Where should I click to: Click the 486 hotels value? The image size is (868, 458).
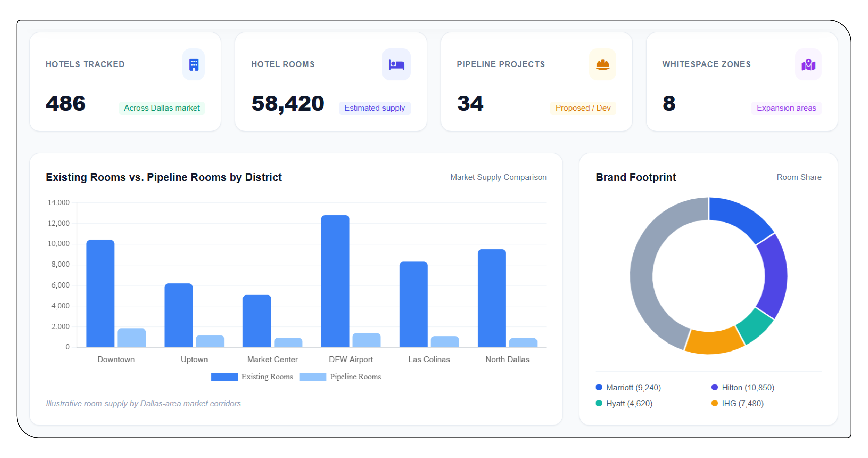point(66,103)
